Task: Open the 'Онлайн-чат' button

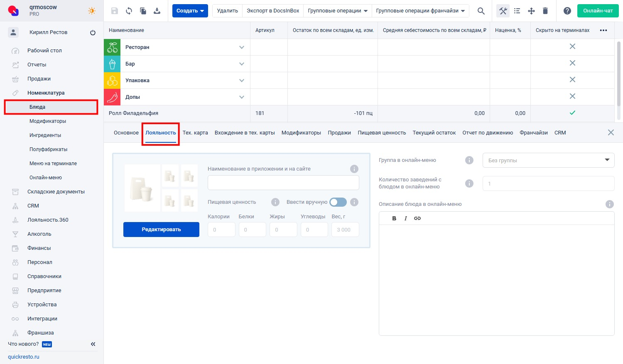Action: click(x=598, y=11)
